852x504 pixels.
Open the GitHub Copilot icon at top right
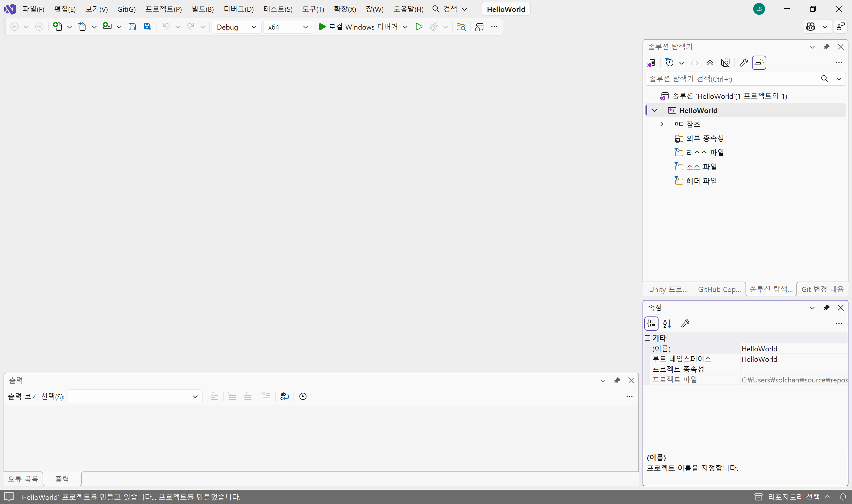[811, 27]
